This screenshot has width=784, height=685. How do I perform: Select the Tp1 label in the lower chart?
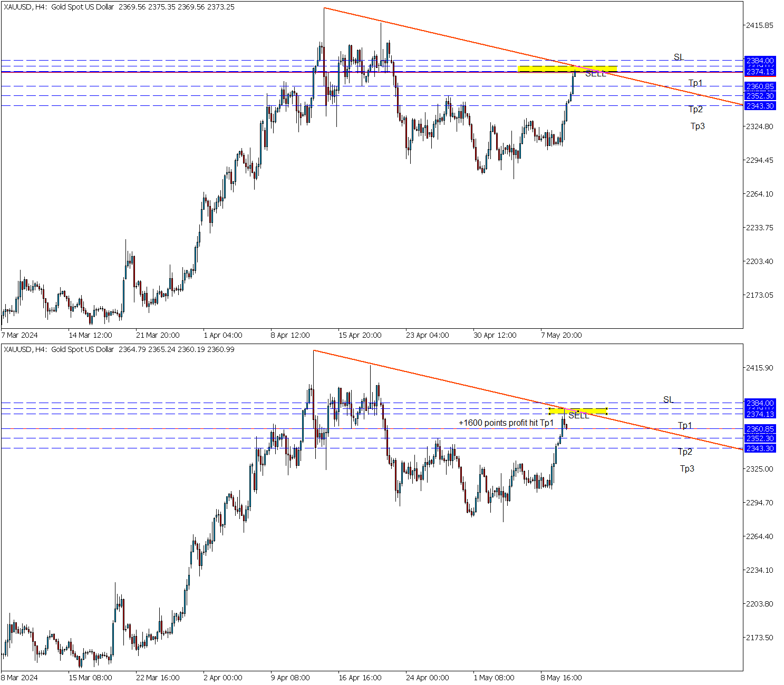pyautogui.click(x=685, y=425)
